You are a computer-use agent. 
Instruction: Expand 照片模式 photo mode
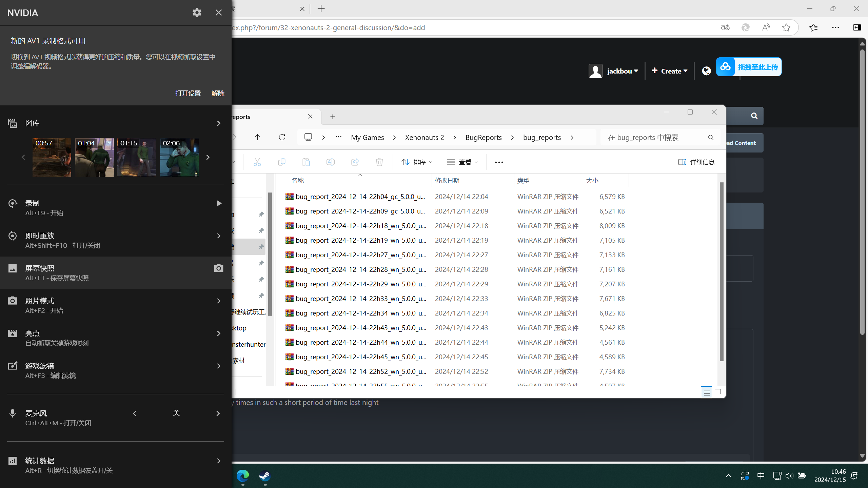pos(219,301)
